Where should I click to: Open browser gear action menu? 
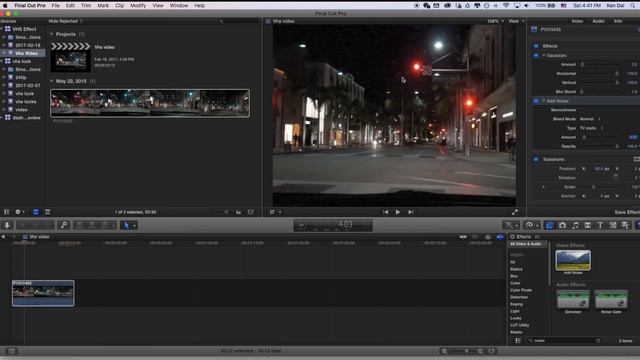point(19,212)
